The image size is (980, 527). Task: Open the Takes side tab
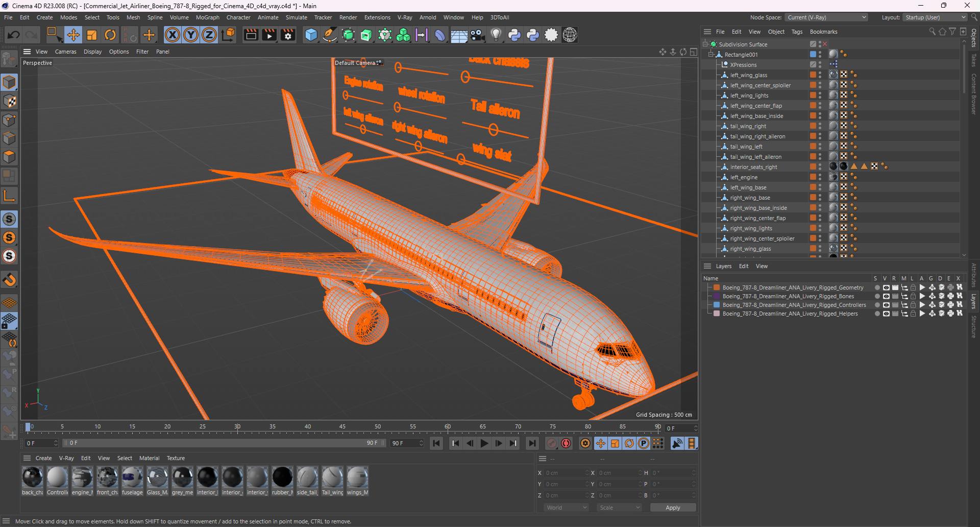tap(974, 60)
